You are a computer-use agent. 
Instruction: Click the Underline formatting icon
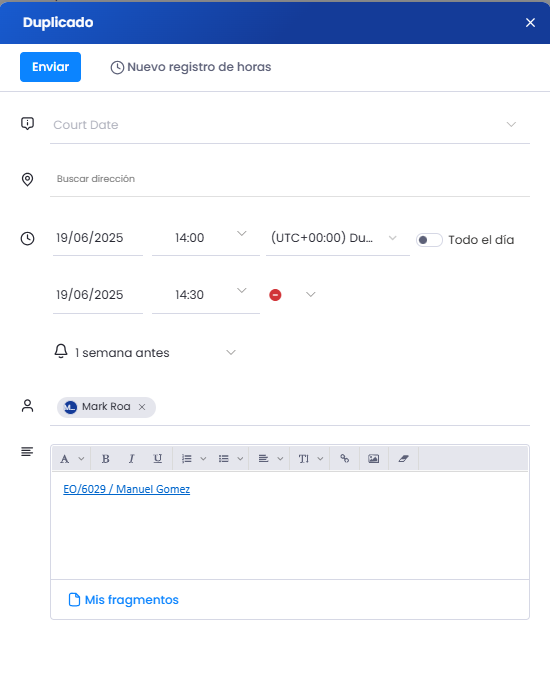coord(157,458)
